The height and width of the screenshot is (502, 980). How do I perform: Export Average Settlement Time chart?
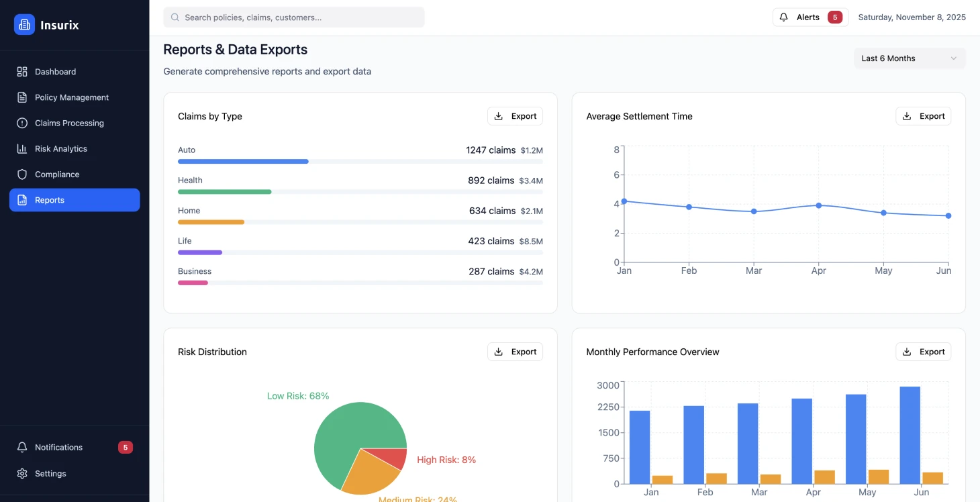pyautogui.click(x=923, y=116)
